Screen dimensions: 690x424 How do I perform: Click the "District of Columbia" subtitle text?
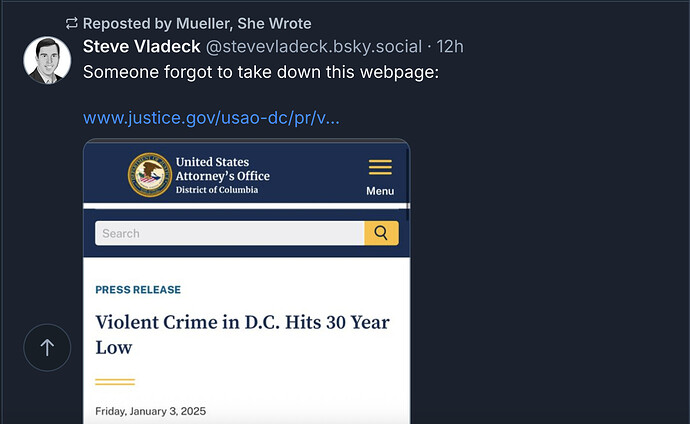pyautogui.click(x=216, y=190)
